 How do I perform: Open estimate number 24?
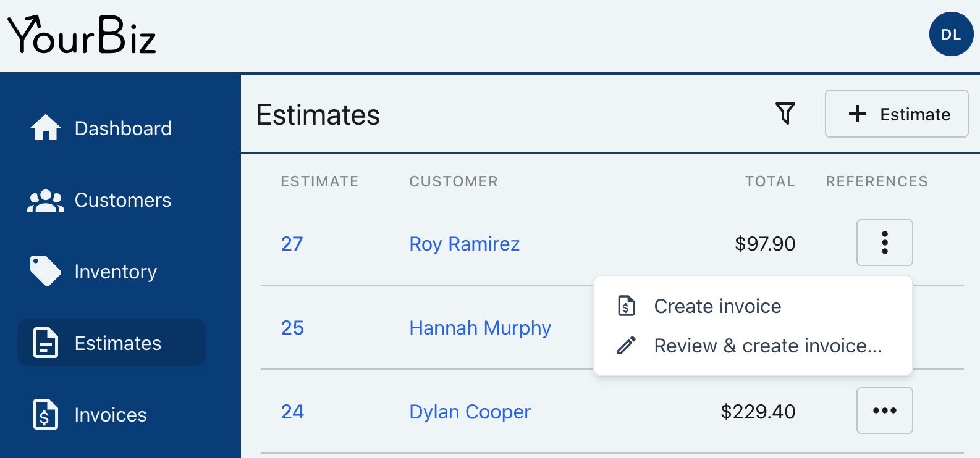pos(292,412)
